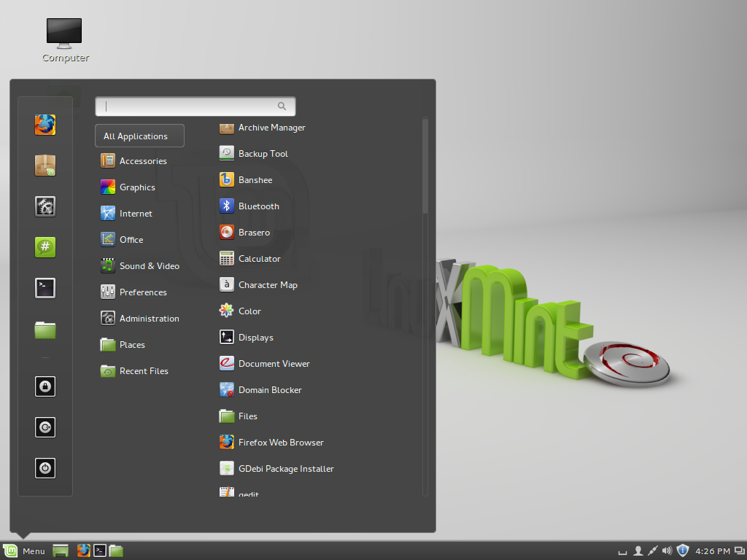Open a Terminal from the menu sidebar
The width and height of the screenshot is (747, 560).
coord(45,288)
